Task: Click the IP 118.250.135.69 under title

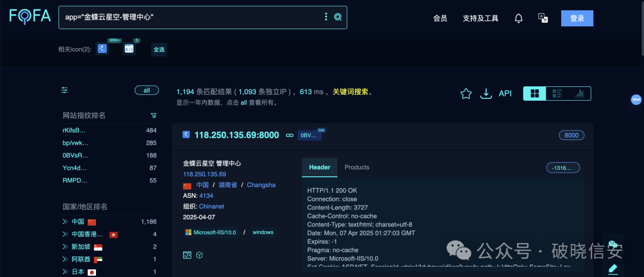Action: tap(205, 175)
